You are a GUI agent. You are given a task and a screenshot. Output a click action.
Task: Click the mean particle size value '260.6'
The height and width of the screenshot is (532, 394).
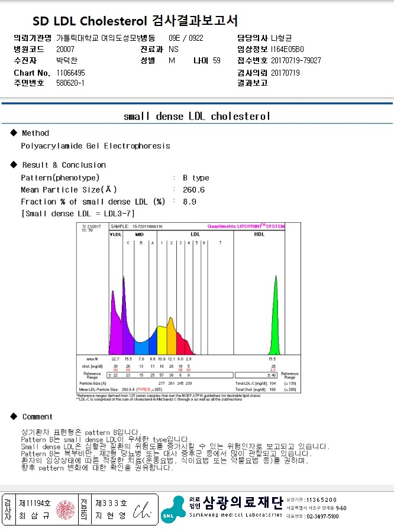[x=193, y=190]
